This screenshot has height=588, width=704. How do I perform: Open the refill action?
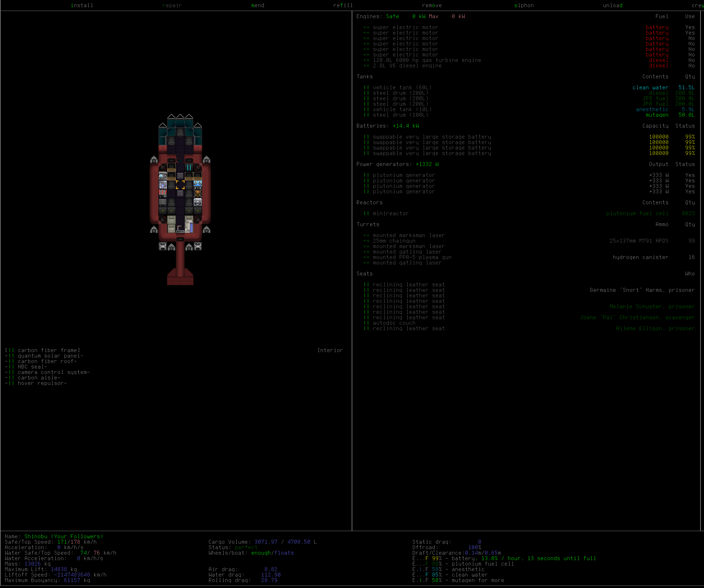tap(343, 5)
